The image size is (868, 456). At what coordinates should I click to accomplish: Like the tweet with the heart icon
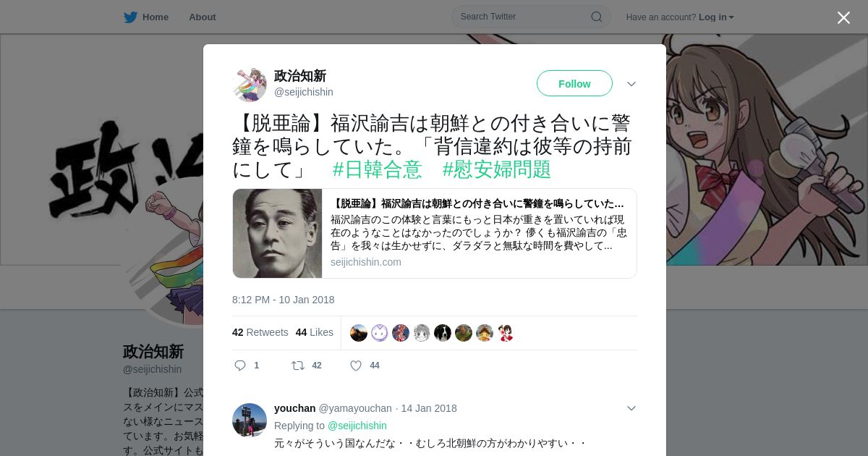point(356,366)
